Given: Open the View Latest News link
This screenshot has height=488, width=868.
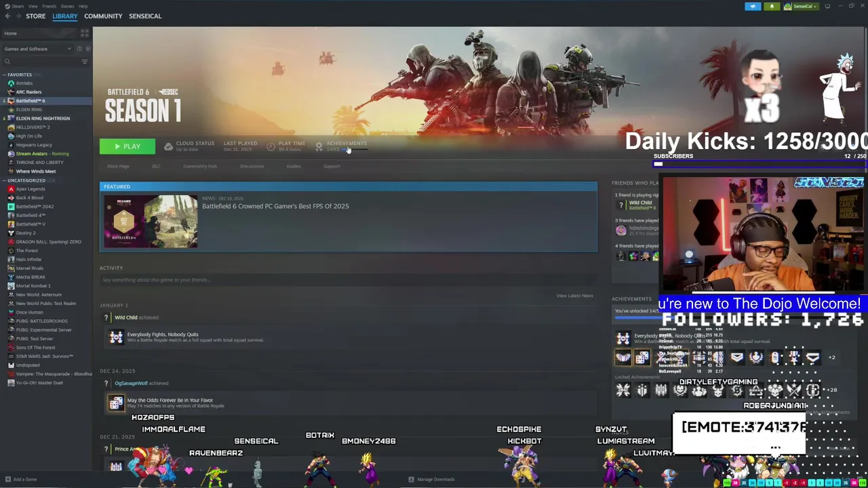Looking at the screenshot, I should click(574, 296).
